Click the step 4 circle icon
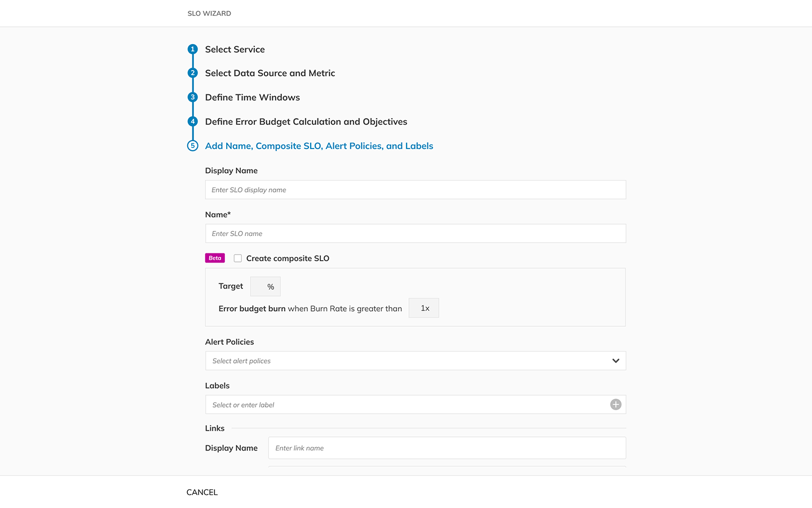Image resolution: width=812 pixels, height=508 pixels. point(193,121)
